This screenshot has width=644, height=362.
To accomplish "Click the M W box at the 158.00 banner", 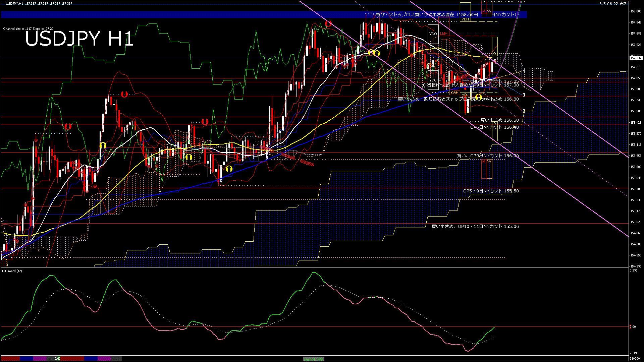I will [486, 12].
